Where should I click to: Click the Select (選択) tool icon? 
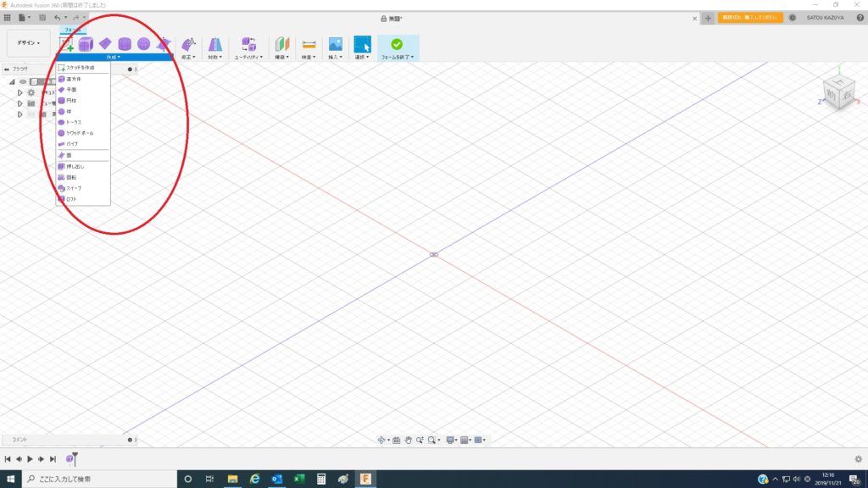pyautogui.click(x=362, y=44)
